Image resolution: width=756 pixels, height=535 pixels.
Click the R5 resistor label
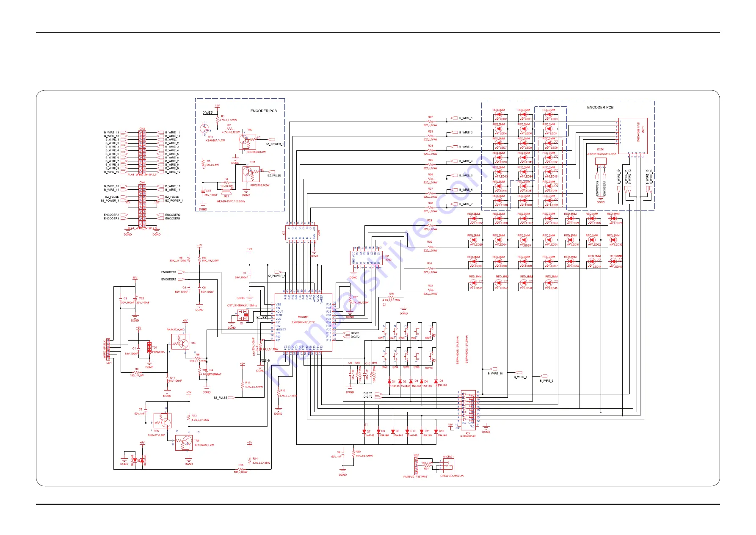pos(181,258)
